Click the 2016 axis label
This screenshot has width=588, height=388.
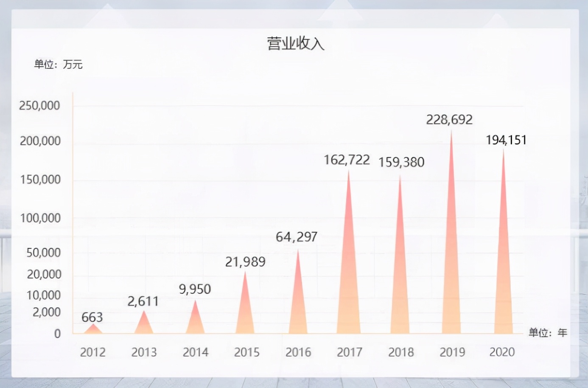click(x=299, y=352)
